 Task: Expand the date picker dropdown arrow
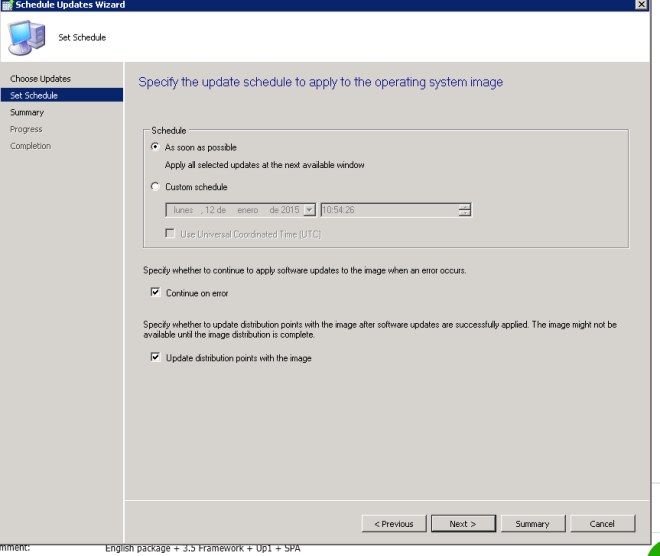tap(309, 210)
